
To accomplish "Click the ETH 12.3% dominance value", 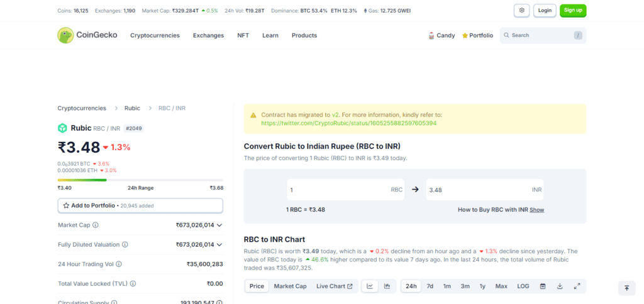I will (344, 11).
